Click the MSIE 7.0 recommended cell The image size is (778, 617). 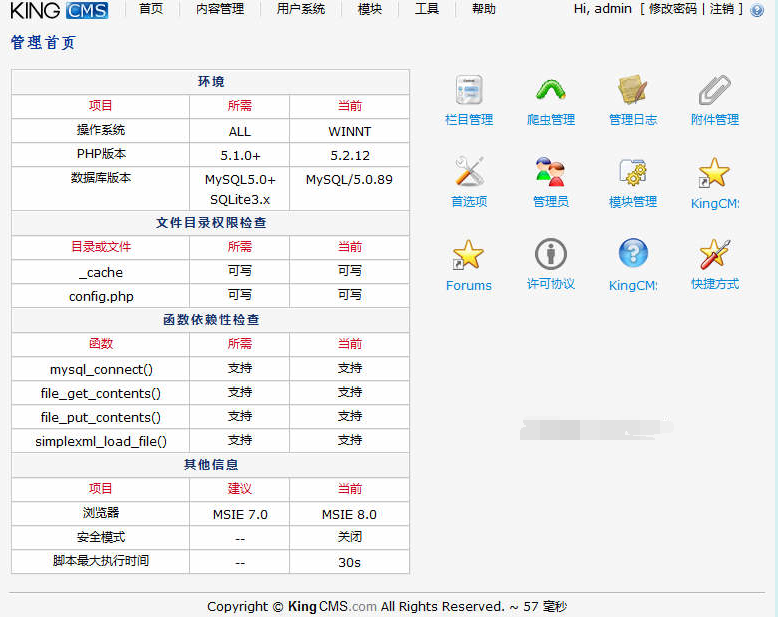pyautogui.click(x=240, y=515)
